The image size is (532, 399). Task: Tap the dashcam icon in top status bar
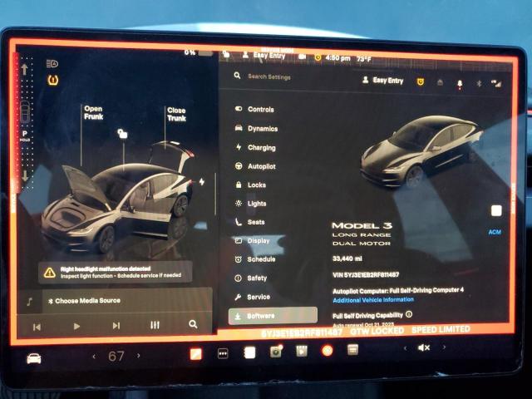302,57
